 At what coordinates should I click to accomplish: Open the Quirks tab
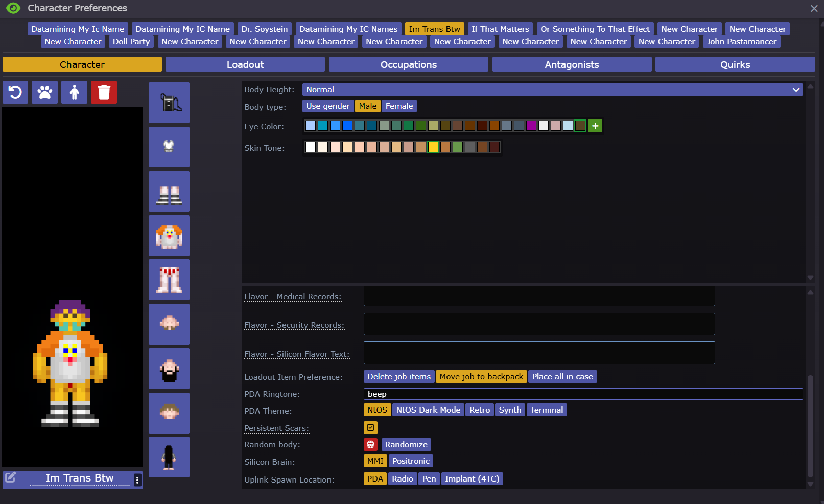coord(735,65)
